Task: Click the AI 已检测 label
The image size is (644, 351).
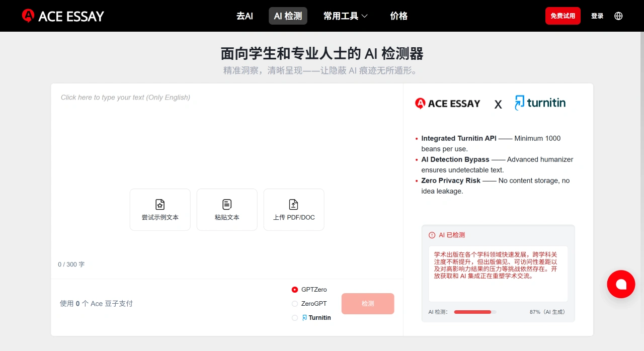Action: click(x=452, y=235)
